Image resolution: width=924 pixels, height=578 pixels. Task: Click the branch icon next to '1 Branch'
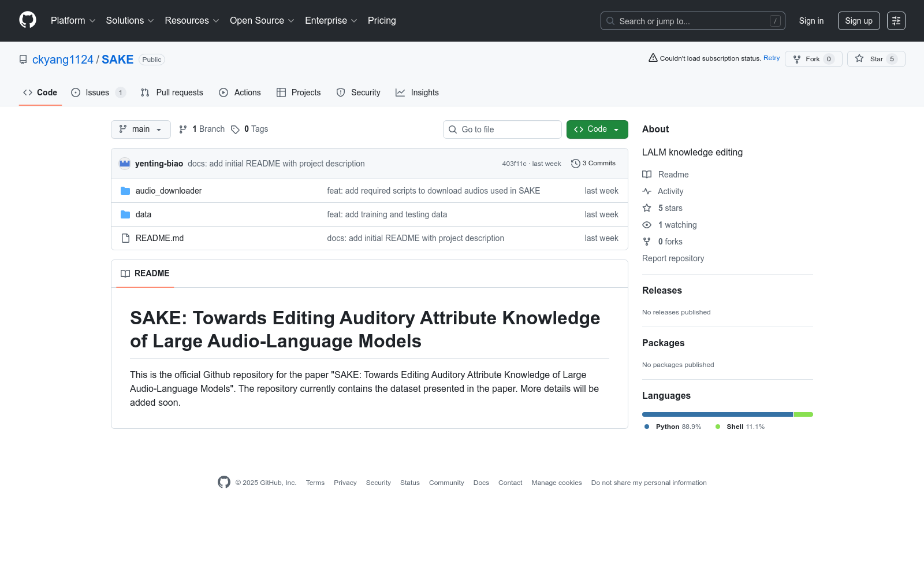[183, 129]
